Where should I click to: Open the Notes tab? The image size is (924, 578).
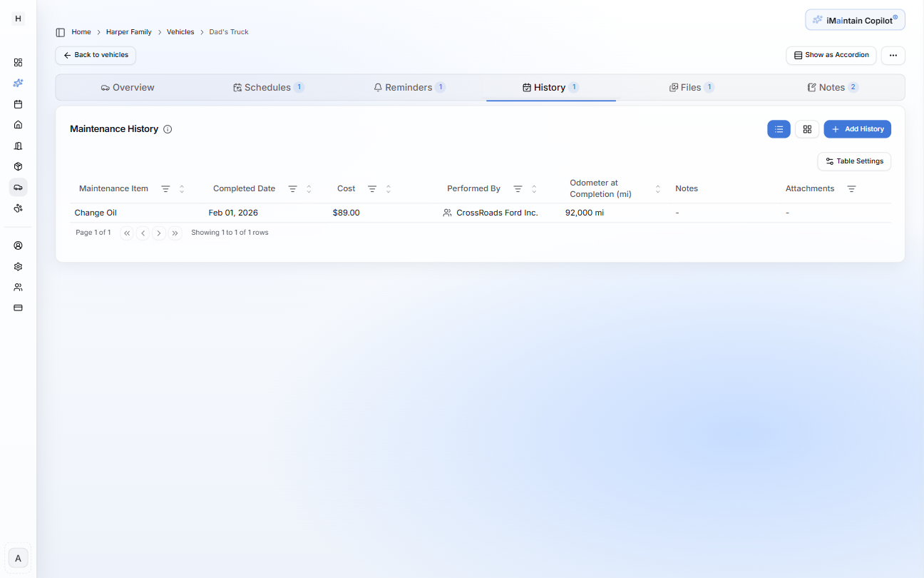pos(832,88)
